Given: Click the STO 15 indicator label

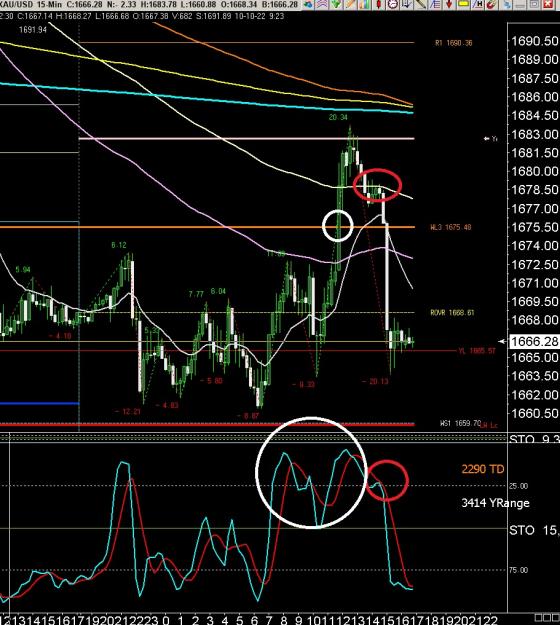Looking at the screenshot, I should pos(534,530).
